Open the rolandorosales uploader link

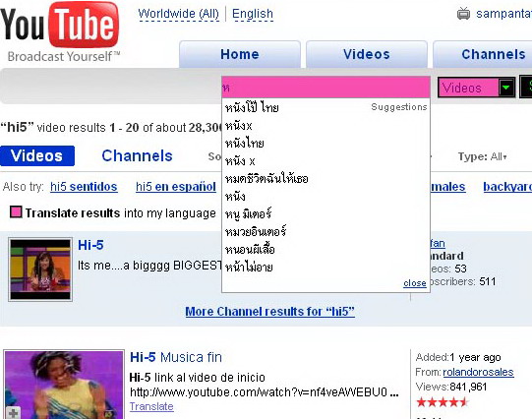(478, 372)
